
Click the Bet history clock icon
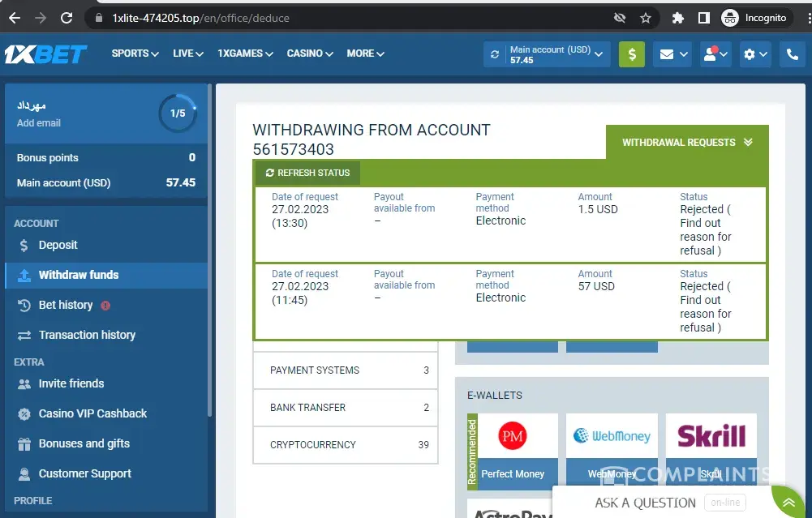(x=24, y=306)
